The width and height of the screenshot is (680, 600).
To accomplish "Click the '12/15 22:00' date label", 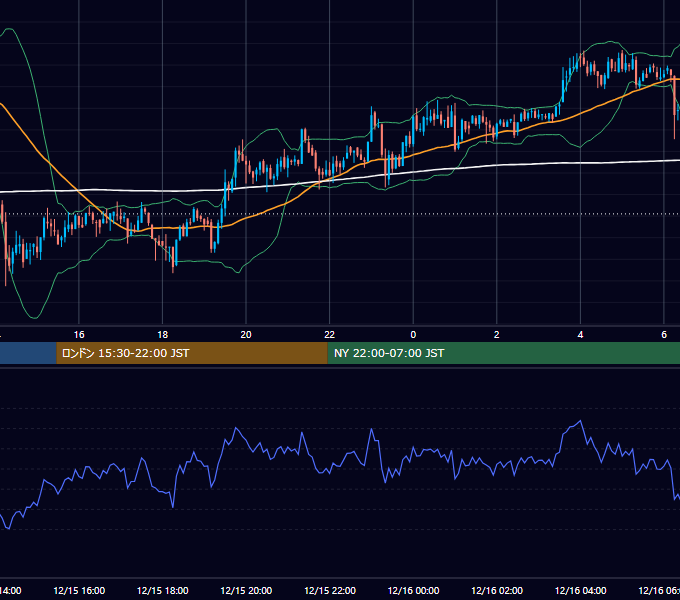I will tap(330, 590).
